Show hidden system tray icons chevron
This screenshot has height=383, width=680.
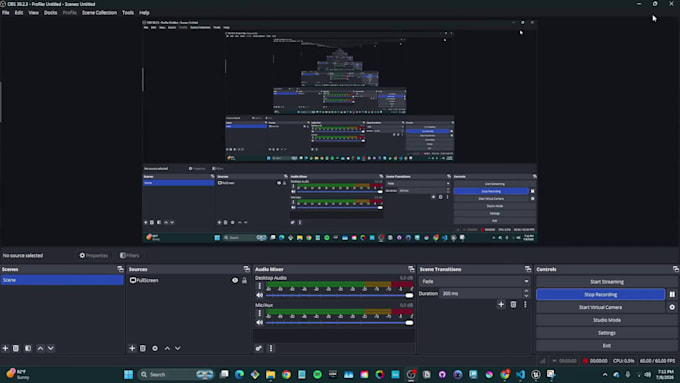(605, 375)
